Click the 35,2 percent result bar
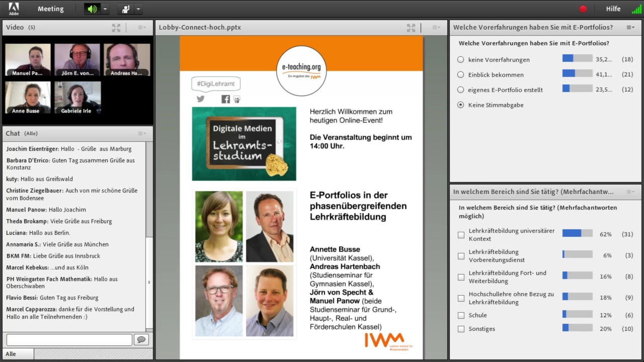 [577, 58]
